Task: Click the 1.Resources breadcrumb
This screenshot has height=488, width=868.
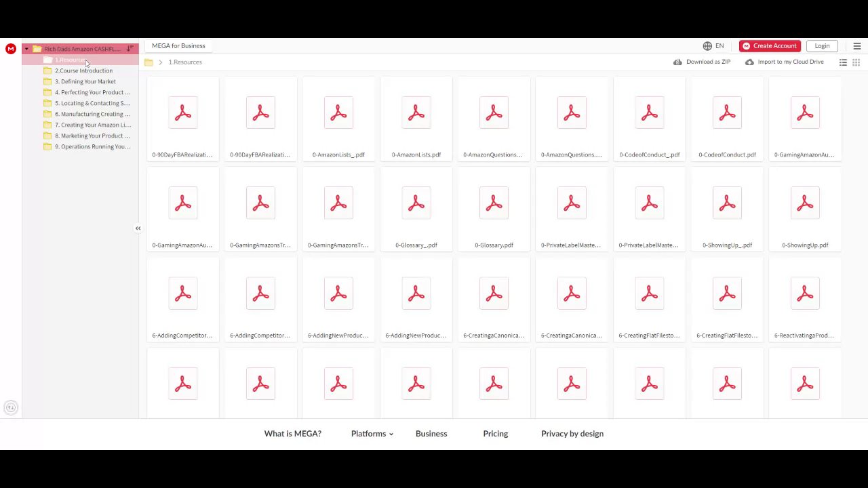Action: click(185, 62)
